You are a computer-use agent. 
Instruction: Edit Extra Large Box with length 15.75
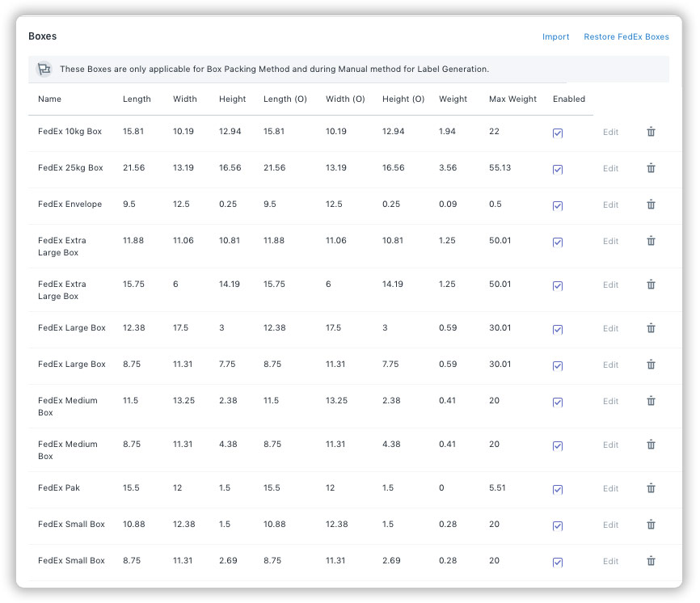pos(610,285)
